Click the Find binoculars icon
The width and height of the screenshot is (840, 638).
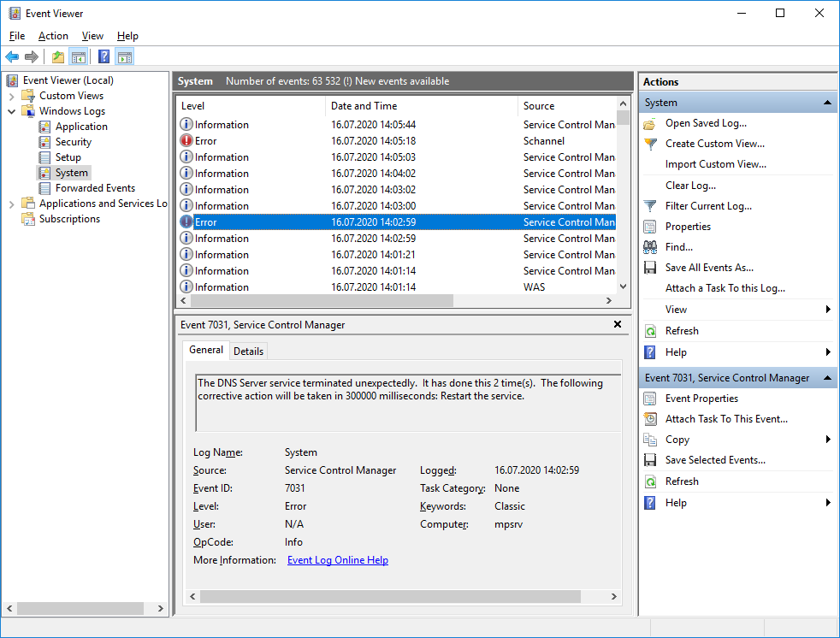tap(650, 247)
